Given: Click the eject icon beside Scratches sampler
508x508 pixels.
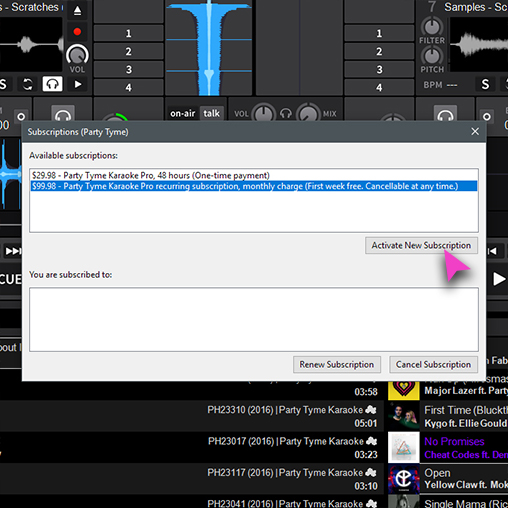Looking at the screenshot, I should click(x=77, y=11).
